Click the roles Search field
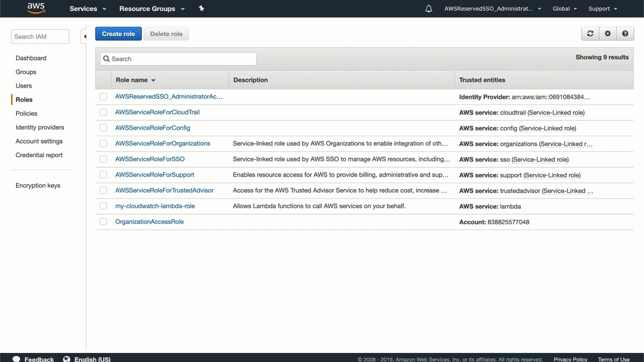The width and height of the screenshot is (644, 362). (178, 59)
